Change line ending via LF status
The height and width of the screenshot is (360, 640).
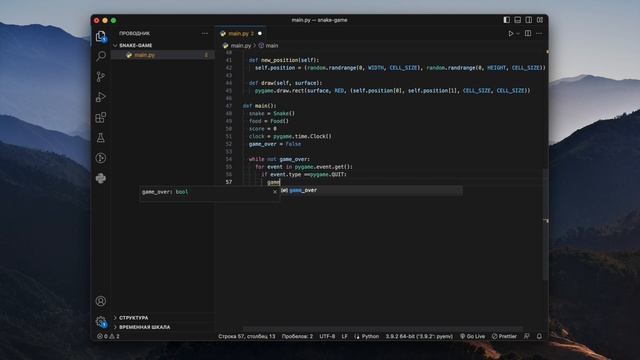tap(344, 336)
